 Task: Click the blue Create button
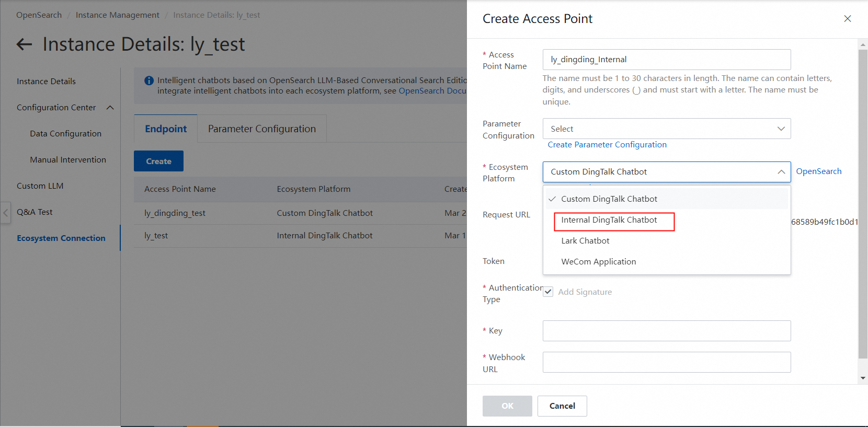click(158, 161)
